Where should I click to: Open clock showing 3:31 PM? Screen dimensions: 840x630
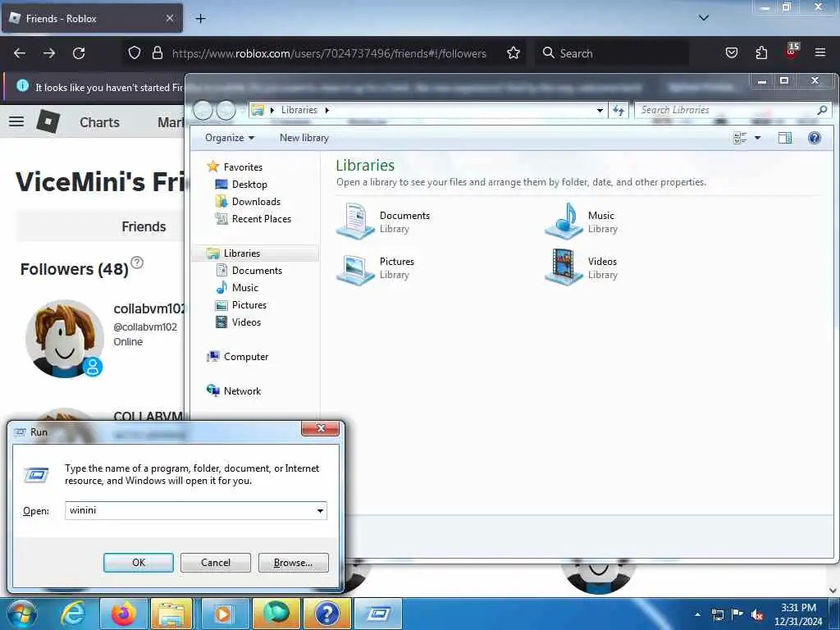pos(798,614)
